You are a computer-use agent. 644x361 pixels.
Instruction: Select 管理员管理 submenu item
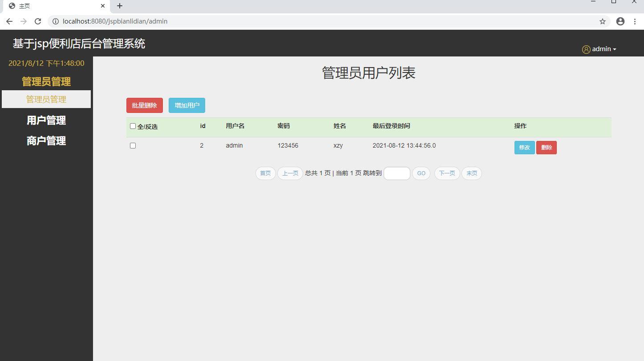point(46,100)
